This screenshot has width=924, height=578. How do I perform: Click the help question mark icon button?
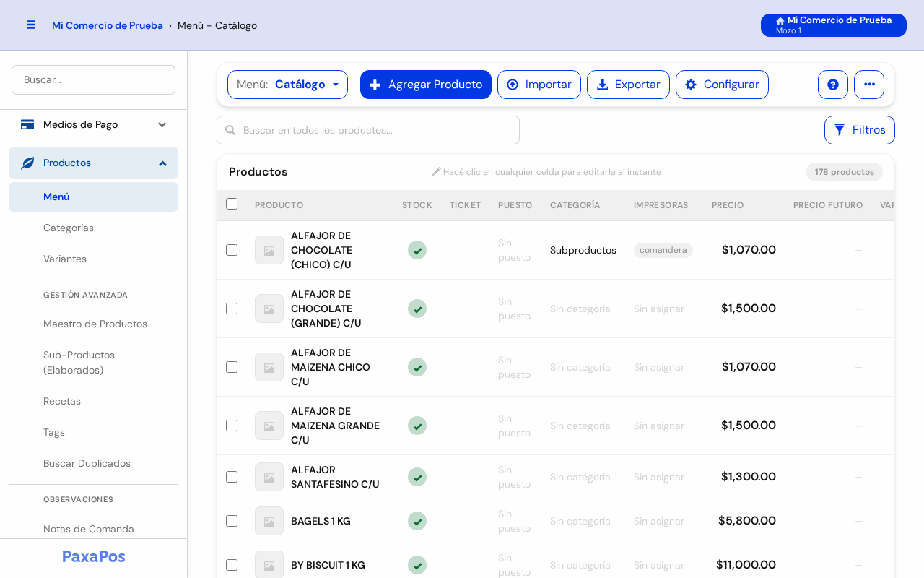[833, 85]
